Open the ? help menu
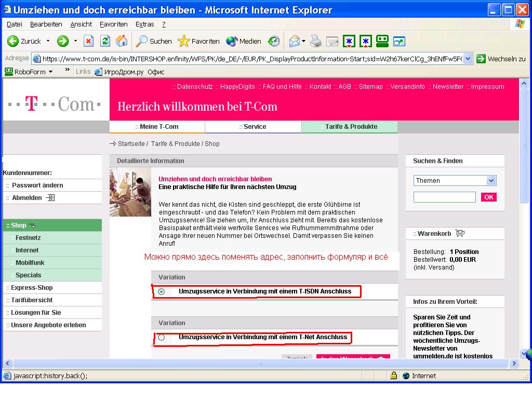Image resolution: width=532 pixels, height=415 pixels. (x=164, y=24)
